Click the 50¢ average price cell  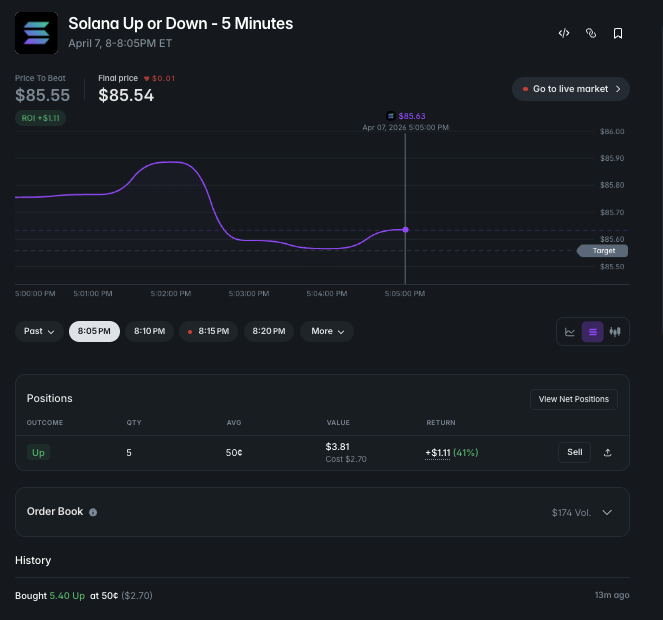pyautogui.click(x=234, y=453)
